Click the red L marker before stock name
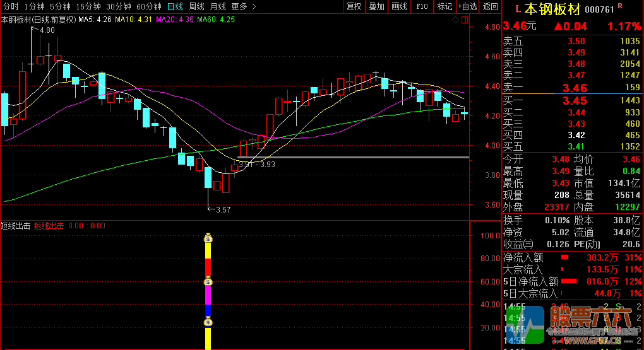Viewport: 644px width, 350px height. [518, 9]
